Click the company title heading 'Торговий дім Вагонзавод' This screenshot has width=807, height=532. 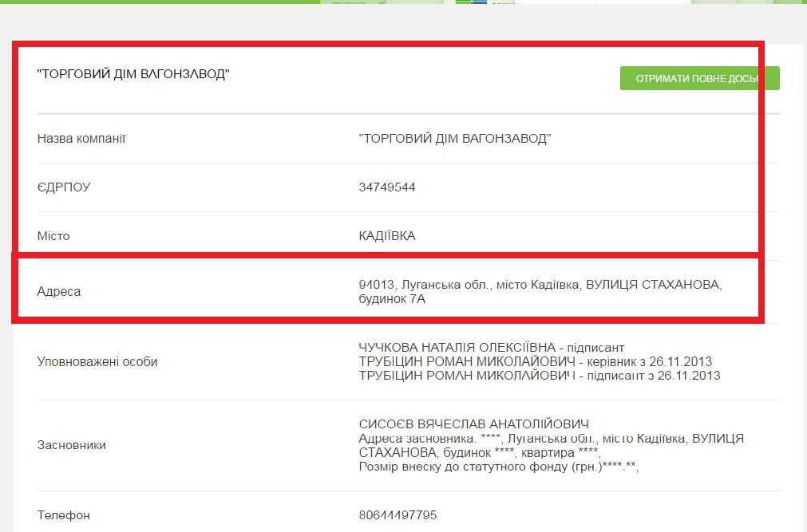pyautogui.click(x=133, y=74)
